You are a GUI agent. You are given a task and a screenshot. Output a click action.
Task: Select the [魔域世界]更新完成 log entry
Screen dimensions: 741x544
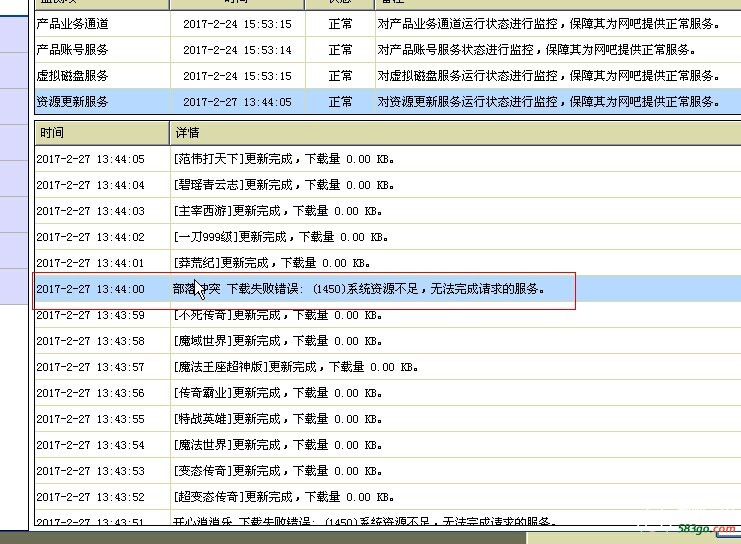click(278, 341)
